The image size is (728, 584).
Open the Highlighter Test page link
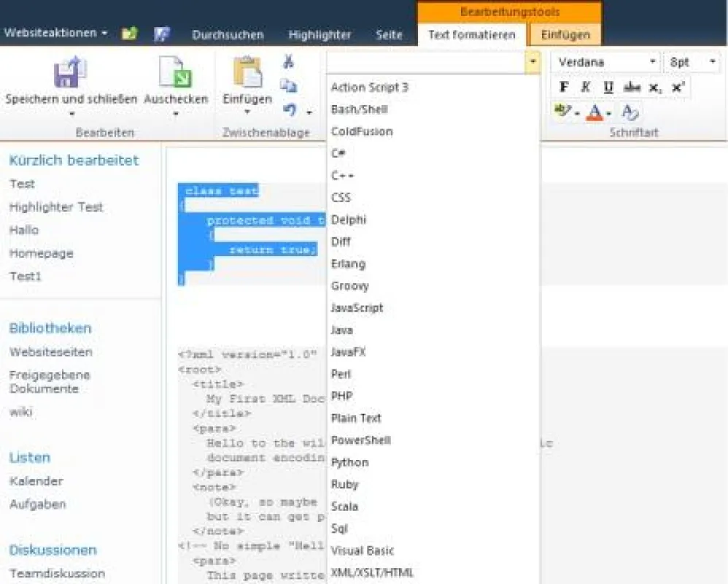56,207
